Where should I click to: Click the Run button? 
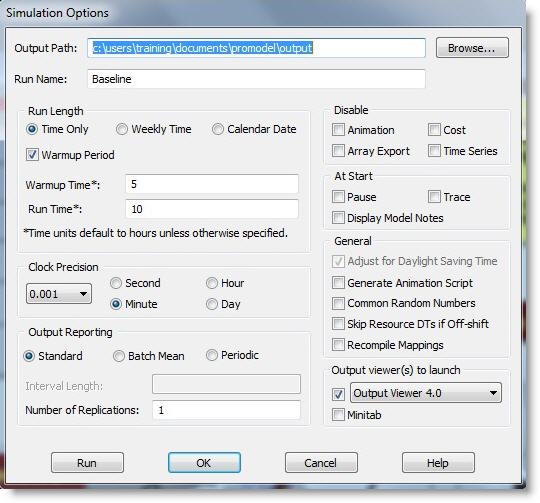click(87, 462)
